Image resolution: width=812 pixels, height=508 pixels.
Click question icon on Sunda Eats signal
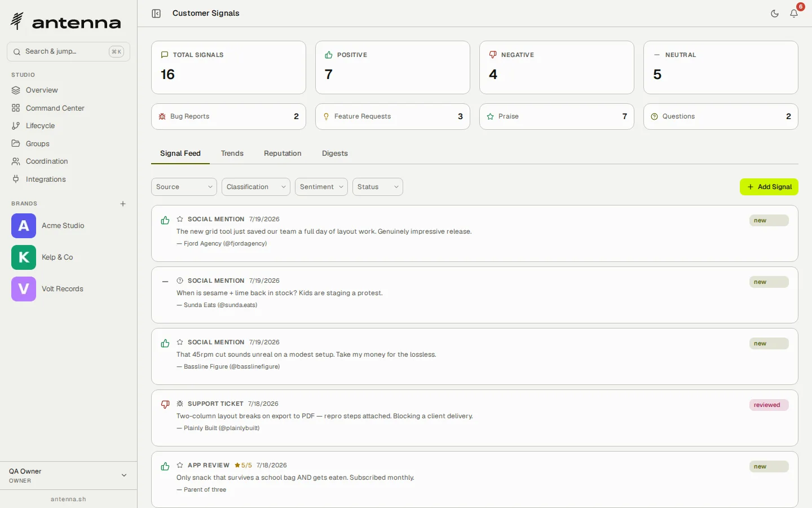click(180, 281)
